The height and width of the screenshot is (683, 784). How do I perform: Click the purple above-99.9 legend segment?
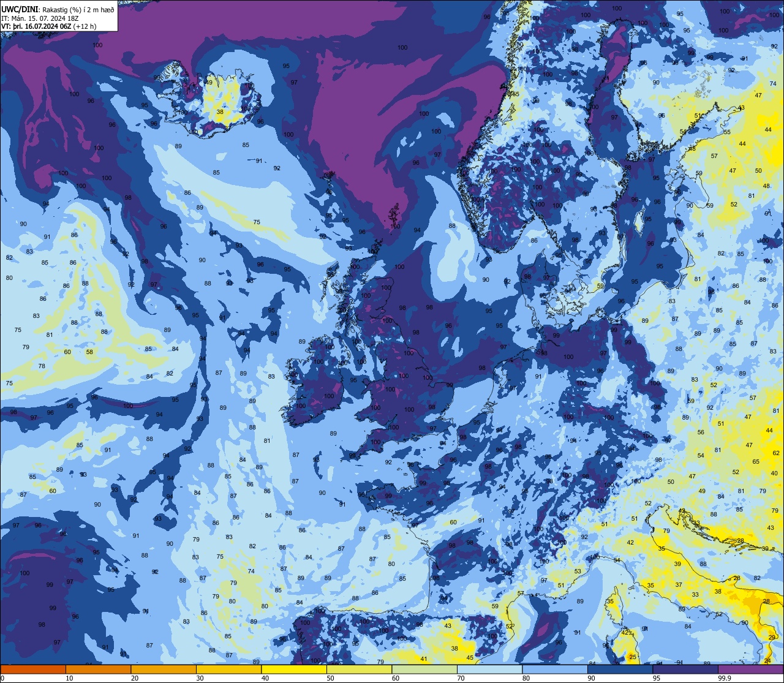click(x=750, y=669)
